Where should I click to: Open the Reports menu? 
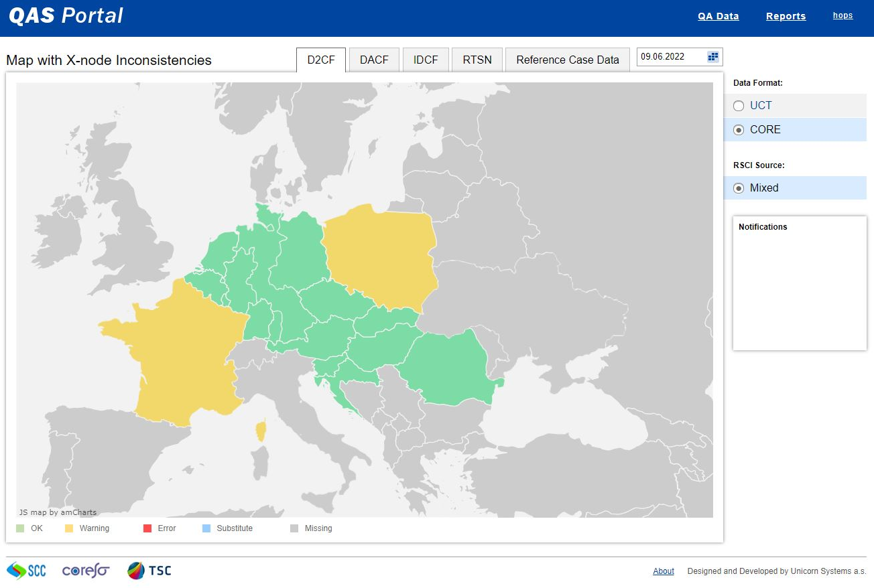(x=786, y=16)
